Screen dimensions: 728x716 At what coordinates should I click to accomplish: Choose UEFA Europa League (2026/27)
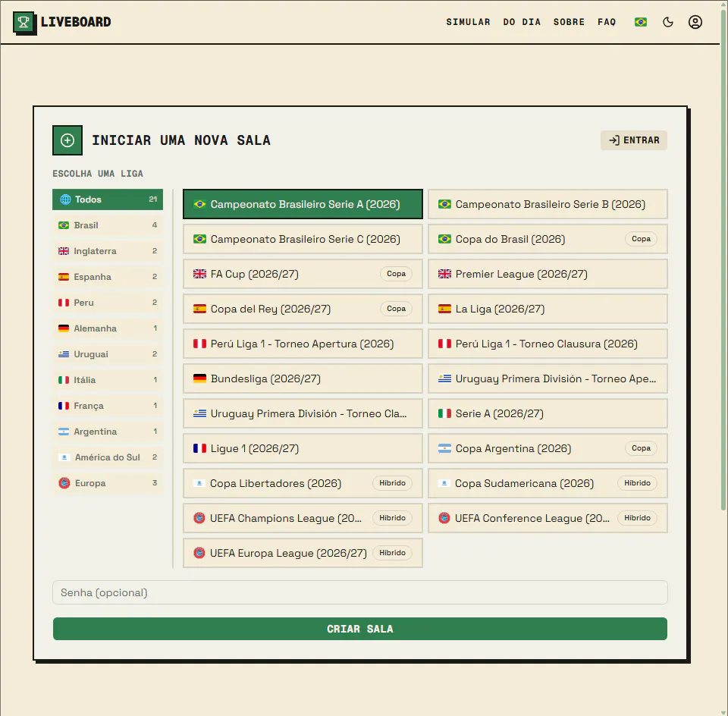tap(303, 553)
